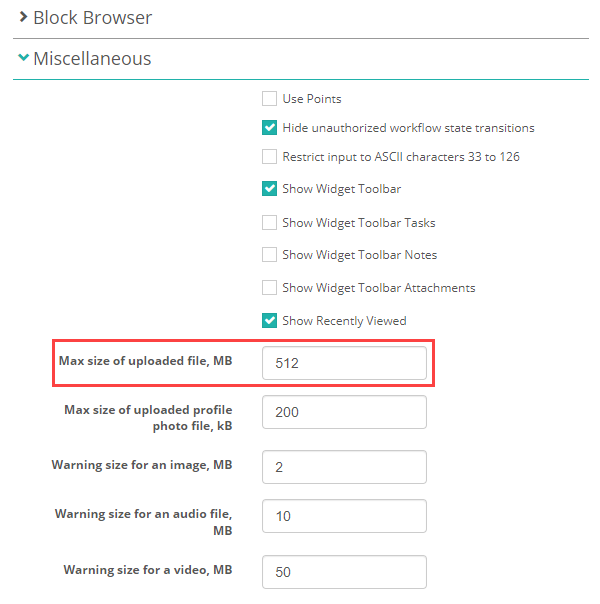The height and width of the screenshot is (604, 600).
Task: Uncheck Hide unauthorized workflow state transitions
Action: [269, 128]
